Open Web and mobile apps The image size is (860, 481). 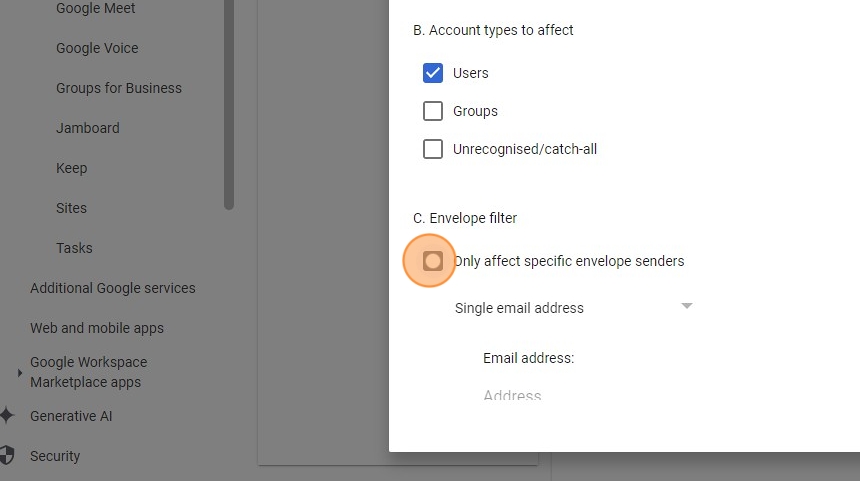[x=97, y=329]
